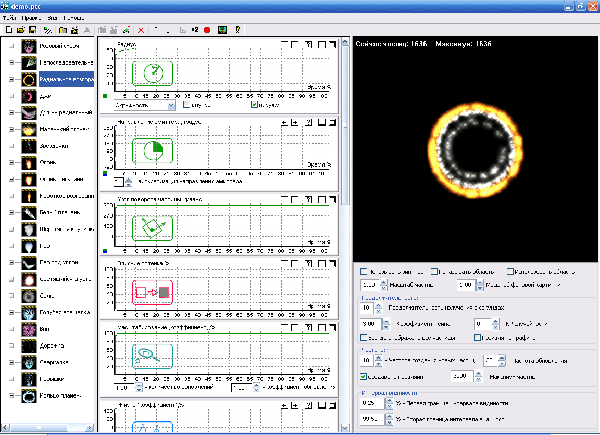The image size is (600, 435).
Task: Open the combo box below first graph
Action: 145,103
